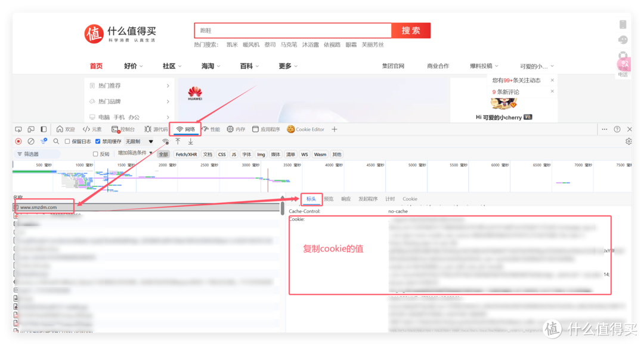Clear the network log using the clear icon
The width and height of the screenshot is (644, 345).
click(30, 141)
